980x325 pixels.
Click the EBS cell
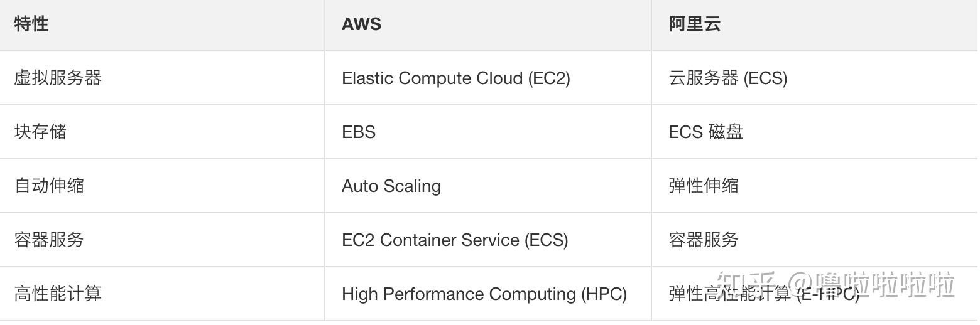[359, 132]
